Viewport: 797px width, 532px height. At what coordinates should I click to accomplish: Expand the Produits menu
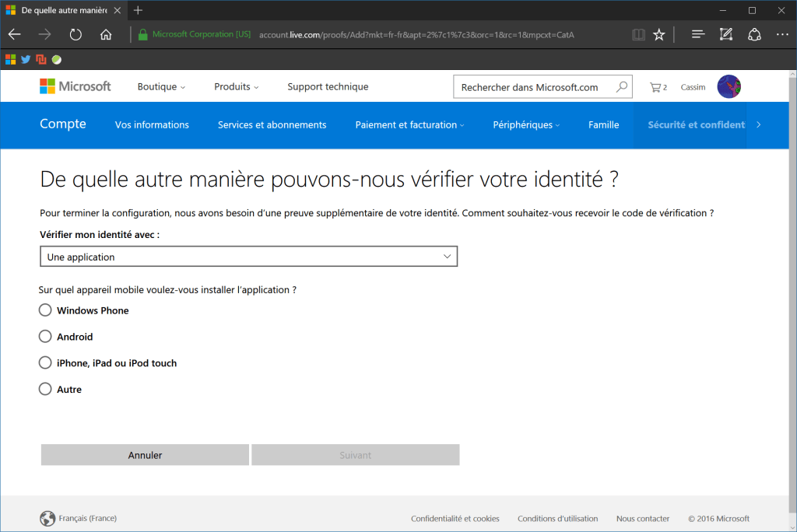(236, 86)
